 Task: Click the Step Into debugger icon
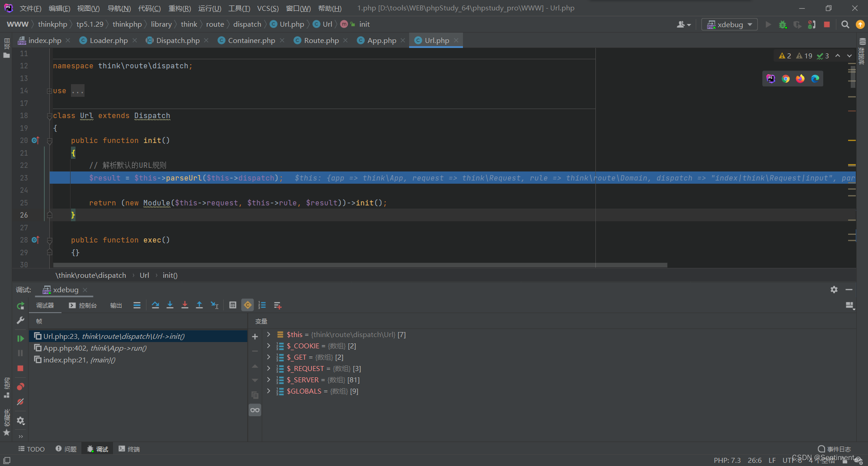(x=170, y=305)
